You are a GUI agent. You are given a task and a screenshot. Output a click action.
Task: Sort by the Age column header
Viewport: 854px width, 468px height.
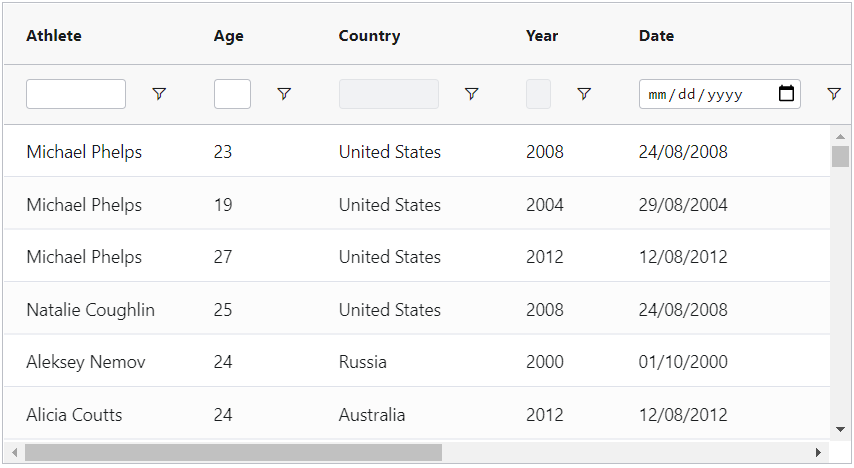(229, 36)
